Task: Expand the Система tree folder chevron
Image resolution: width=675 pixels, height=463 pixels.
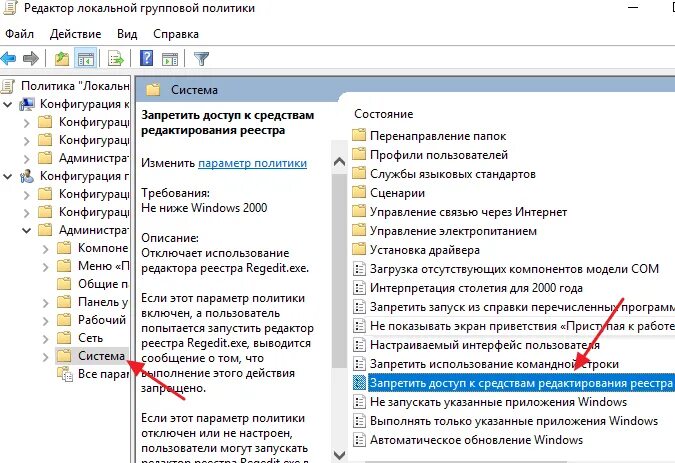Action: [46, 357]
